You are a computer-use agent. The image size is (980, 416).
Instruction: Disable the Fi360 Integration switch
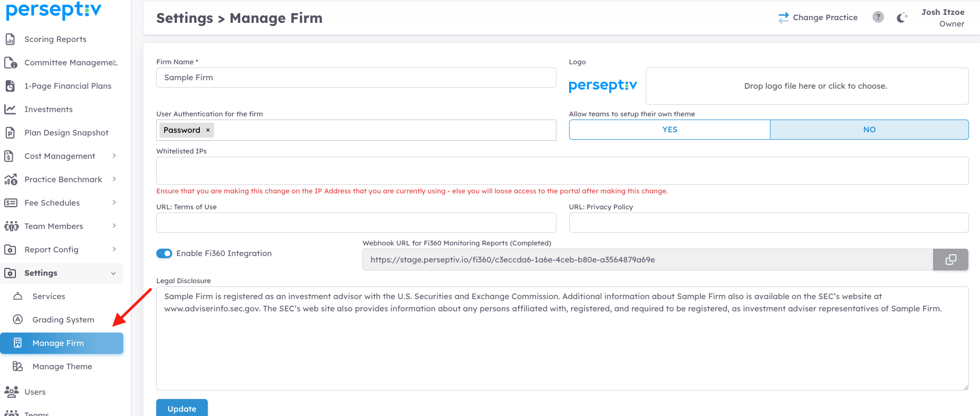[164, 253]
